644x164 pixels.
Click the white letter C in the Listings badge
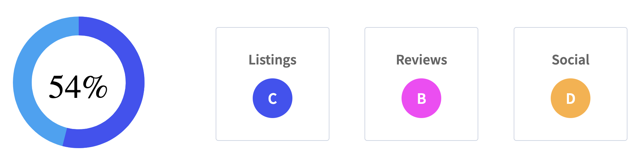coord(272,99)
